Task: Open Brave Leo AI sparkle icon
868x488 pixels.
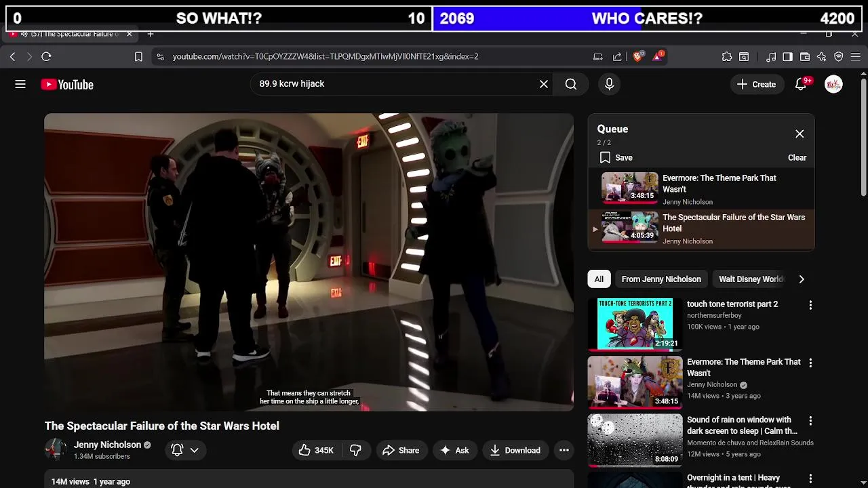Action: pos(822,57)
